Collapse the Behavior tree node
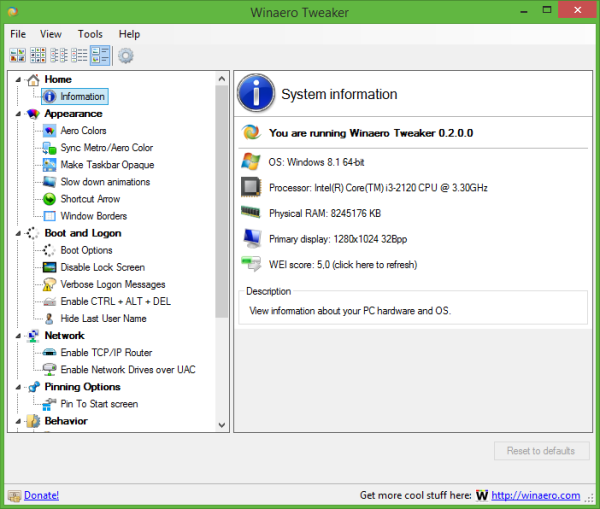This screenshot has height=509, width=600. (x=18, y=421)
